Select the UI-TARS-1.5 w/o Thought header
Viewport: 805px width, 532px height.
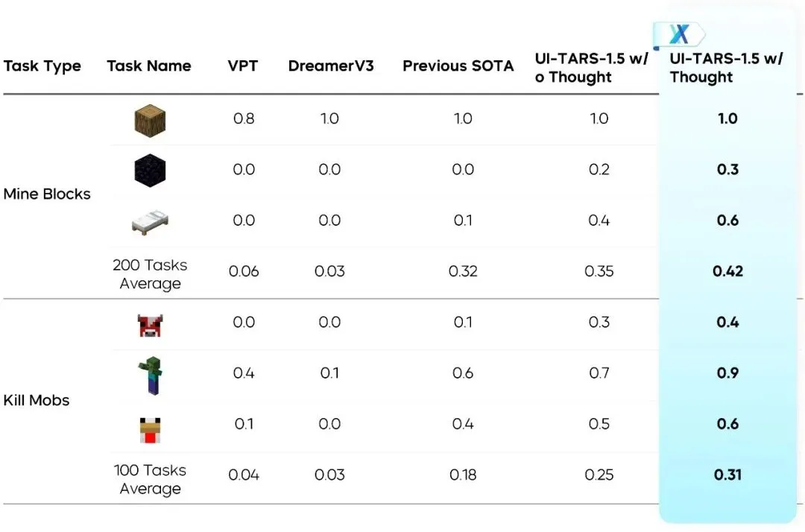(x=591, y=68)
